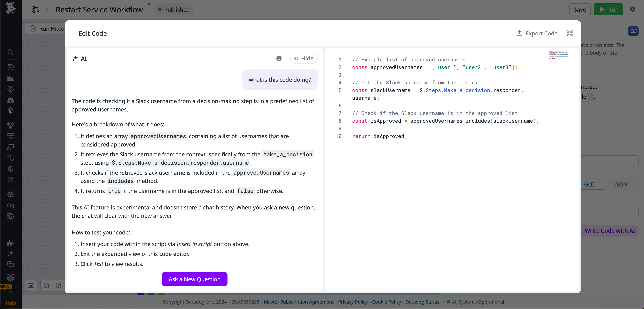Open the bug tracking icon in sidebar
The width and height of the screenshot is (644, 309).
[11, 195]
